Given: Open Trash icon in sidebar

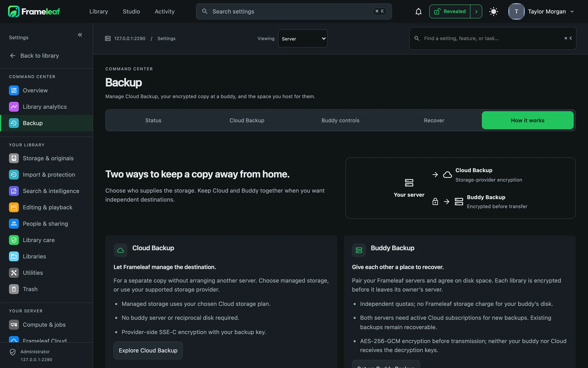Looking at the screenshot, I should (x=14, y=289).
